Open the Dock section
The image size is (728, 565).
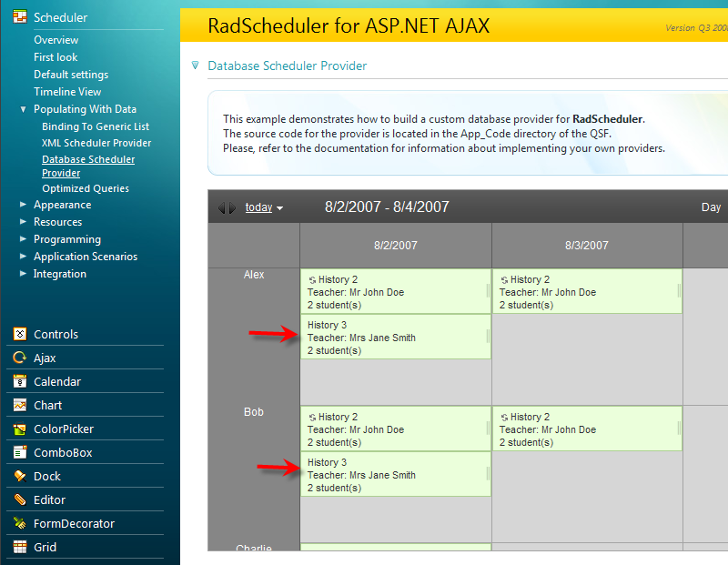click(47, 477)
